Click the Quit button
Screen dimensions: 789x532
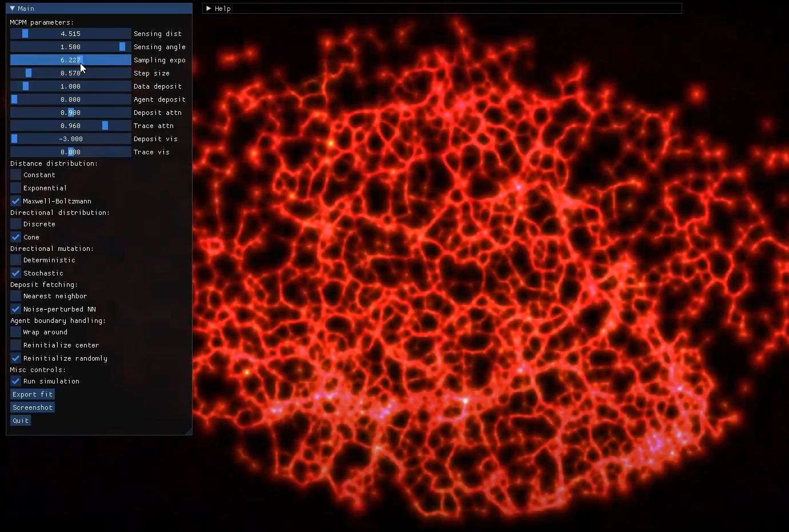[x=21, y=421]
